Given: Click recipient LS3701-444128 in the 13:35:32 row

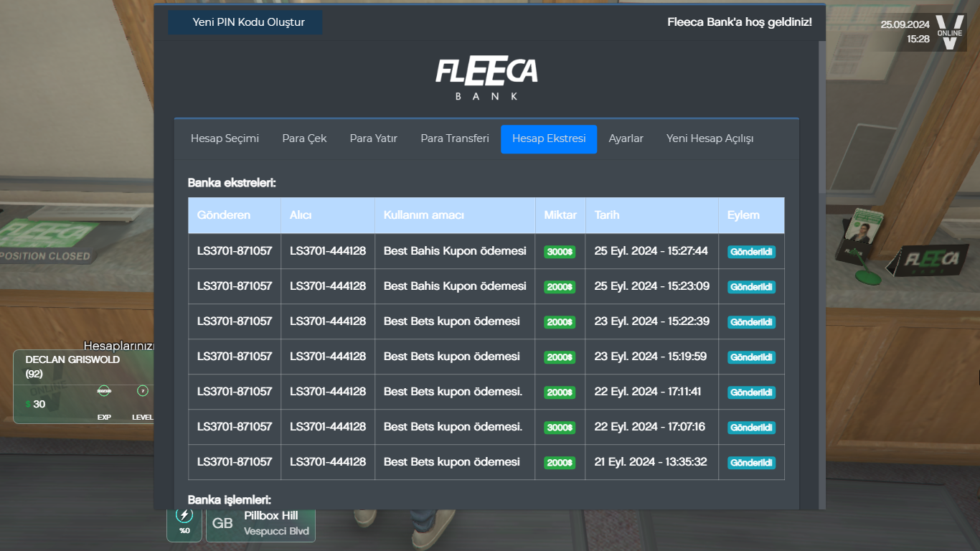Looking at the screenshot, I should [x=328, y=462].
